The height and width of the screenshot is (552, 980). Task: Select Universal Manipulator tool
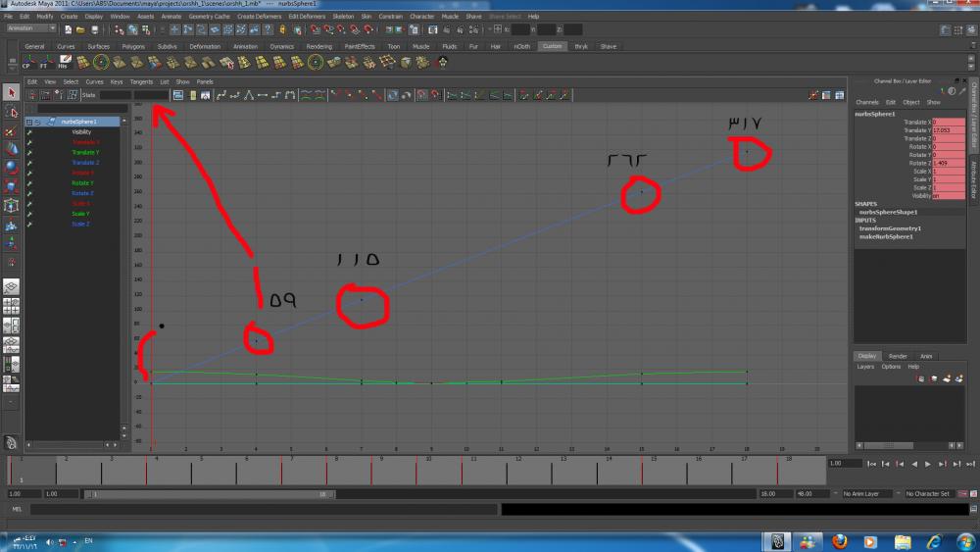pyautogui.click(x=11, y=205)
